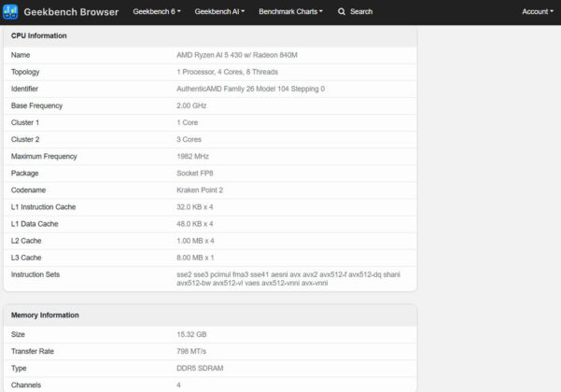Click the 'Identifier' row label
This screenshot has height=392, width=561.
(x=24, y=89)
